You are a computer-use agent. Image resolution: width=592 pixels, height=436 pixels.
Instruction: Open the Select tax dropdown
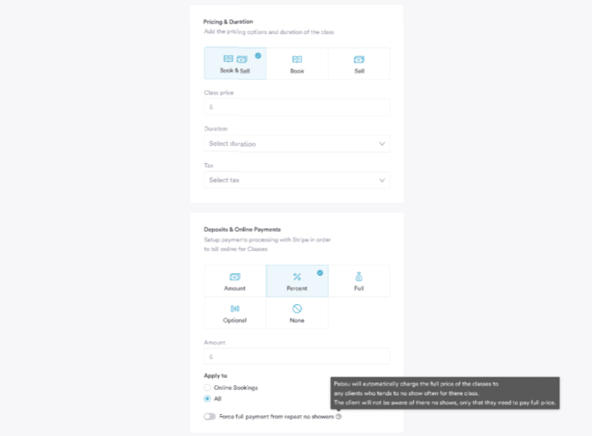[x=297, y=180]
